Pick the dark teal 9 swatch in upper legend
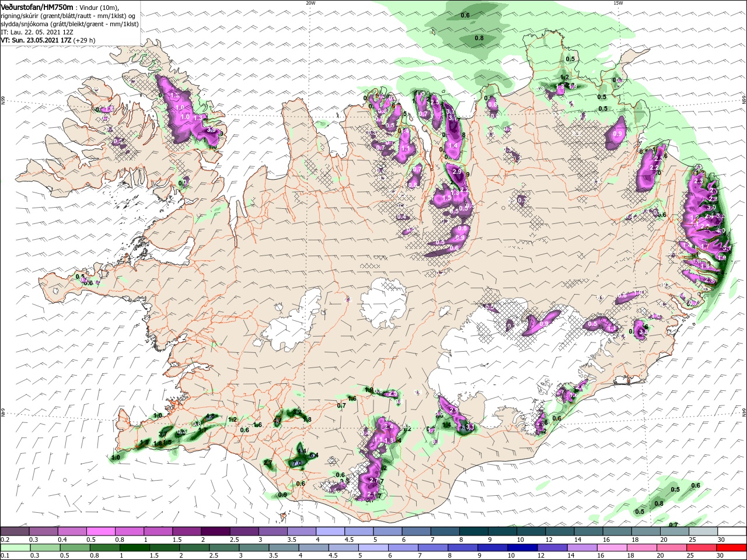The height and width of the screenshot is (560, 747). pyautogui.click(x=502, y=531)
